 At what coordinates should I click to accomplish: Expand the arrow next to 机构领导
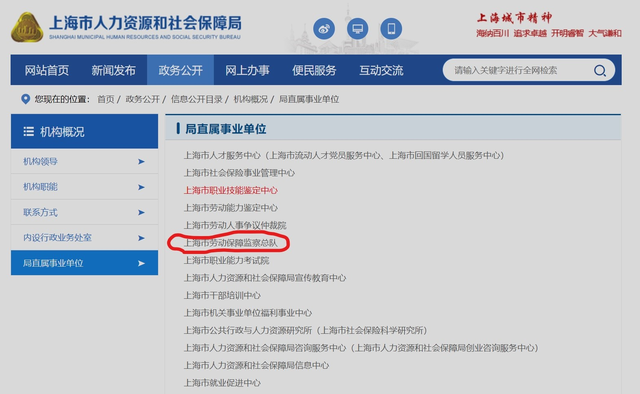[141, 162]
